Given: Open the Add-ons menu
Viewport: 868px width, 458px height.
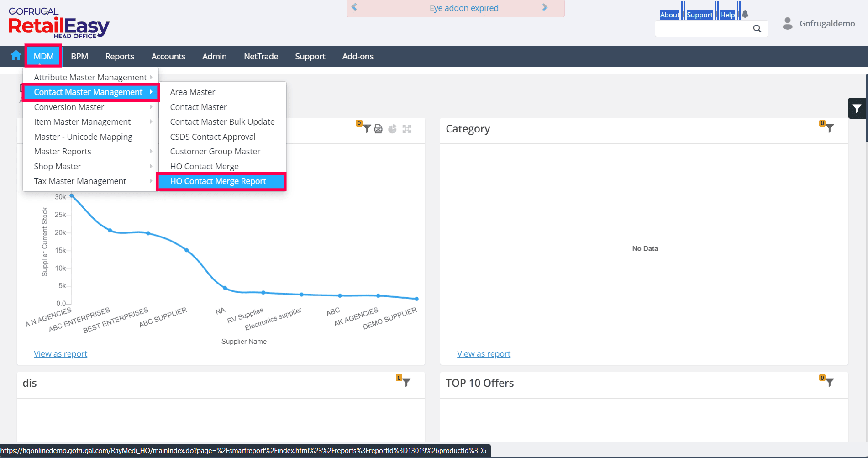Looking at the screenshot, I should 358,56.
